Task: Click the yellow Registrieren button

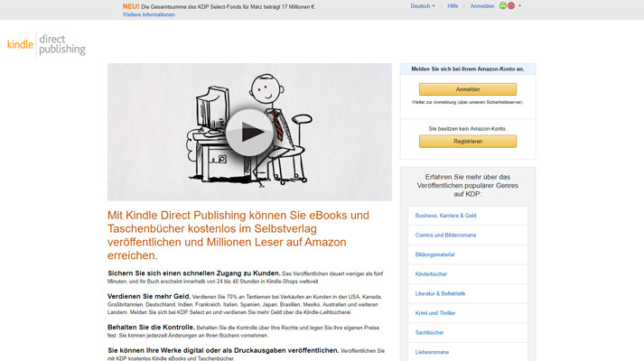Action: point(468,141)
